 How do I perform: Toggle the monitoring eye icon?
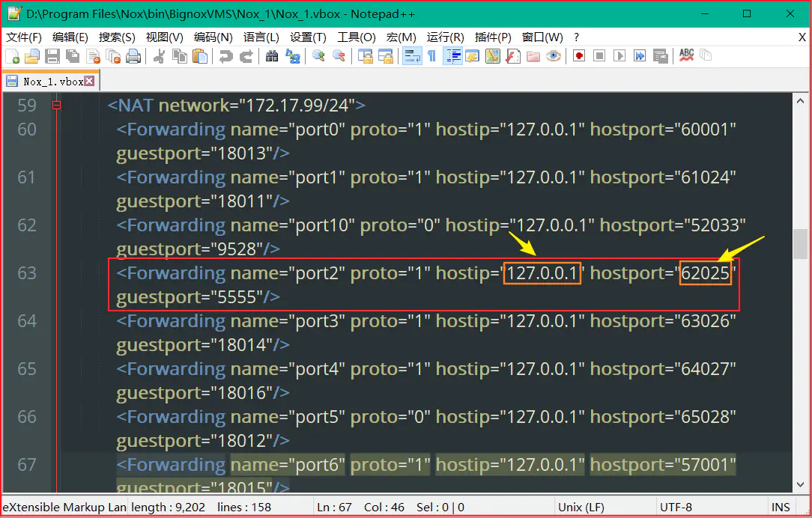pyautogui.click(x=554, y=56)
